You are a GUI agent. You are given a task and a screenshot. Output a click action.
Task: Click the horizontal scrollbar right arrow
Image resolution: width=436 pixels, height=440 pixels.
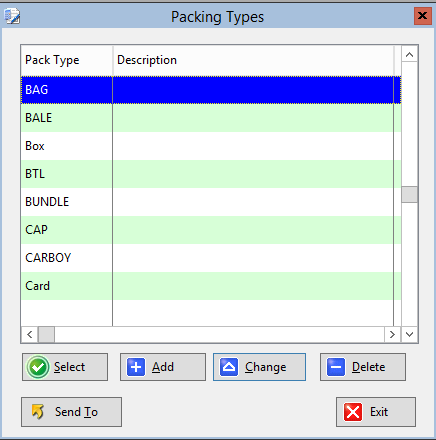coord(392,334)
